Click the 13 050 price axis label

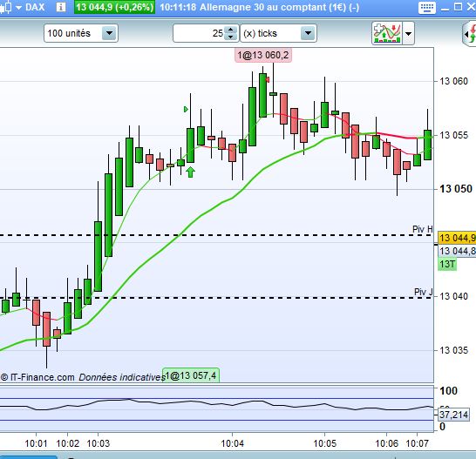(456, 189)
